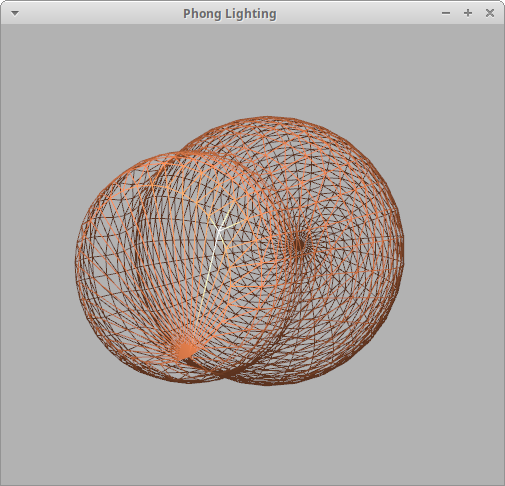This screenshot has width=505, height=486.
Task: Close the Phong Lighting window
Action: pyautogui.click(x=490, y=13)
